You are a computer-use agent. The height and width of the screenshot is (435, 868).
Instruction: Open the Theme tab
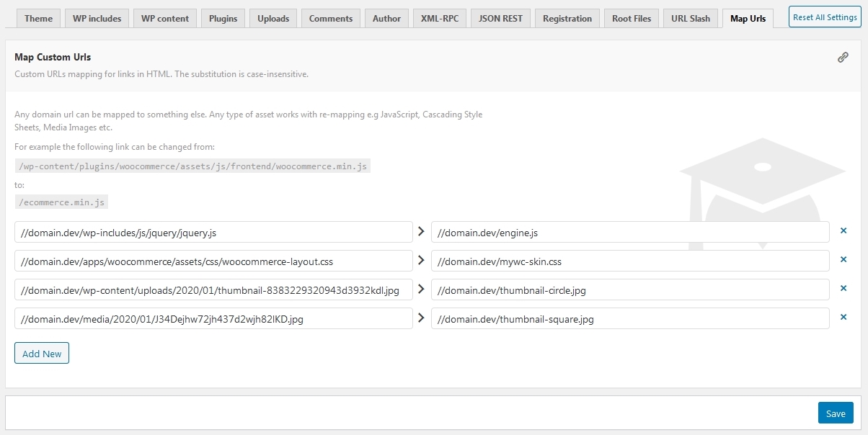[38, 18]
